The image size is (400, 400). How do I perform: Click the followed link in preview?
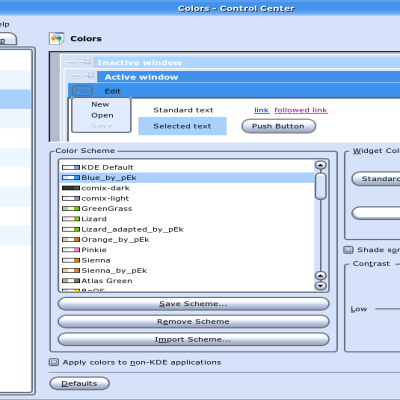coord(301,110)
